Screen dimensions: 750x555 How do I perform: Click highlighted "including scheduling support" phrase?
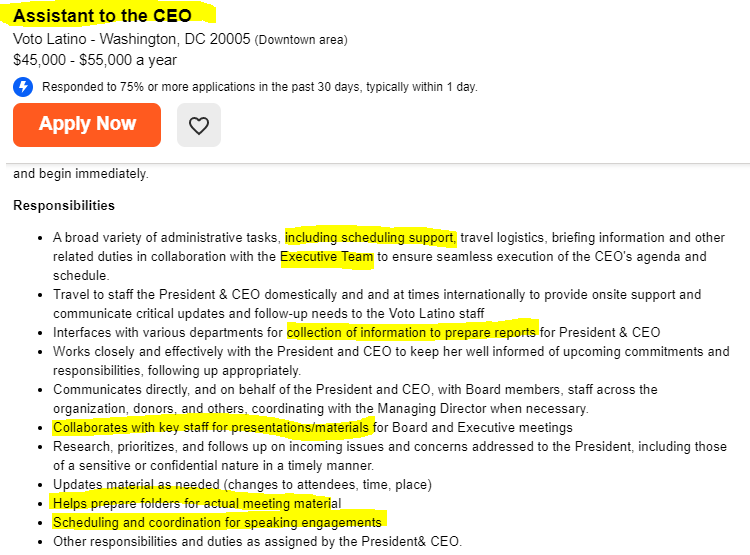point(371,238)
